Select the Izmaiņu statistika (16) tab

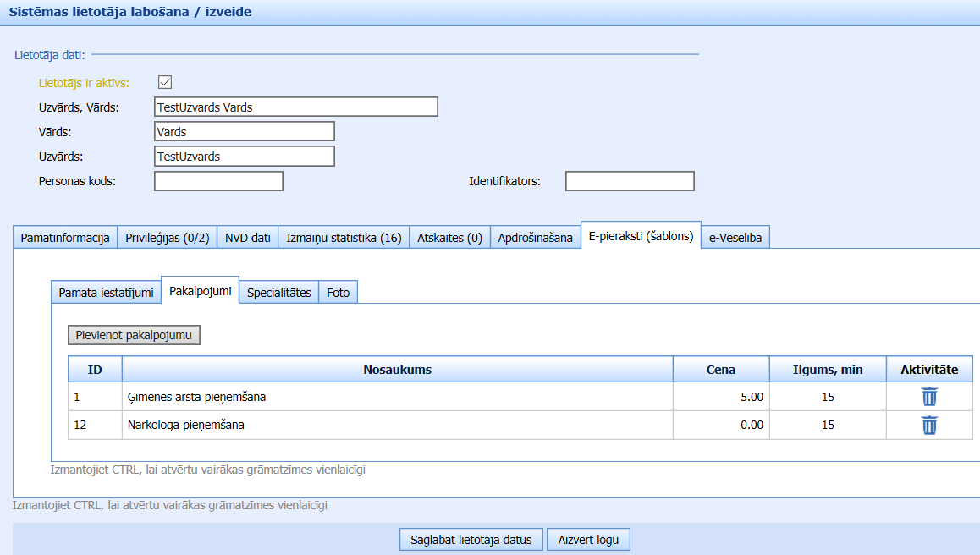343,238
